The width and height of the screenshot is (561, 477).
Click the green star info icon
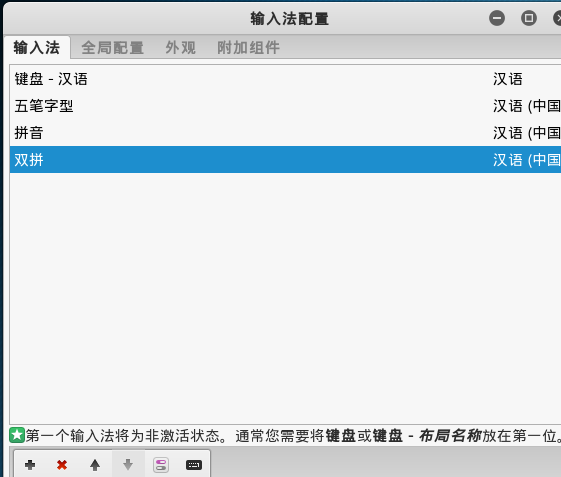17,435
